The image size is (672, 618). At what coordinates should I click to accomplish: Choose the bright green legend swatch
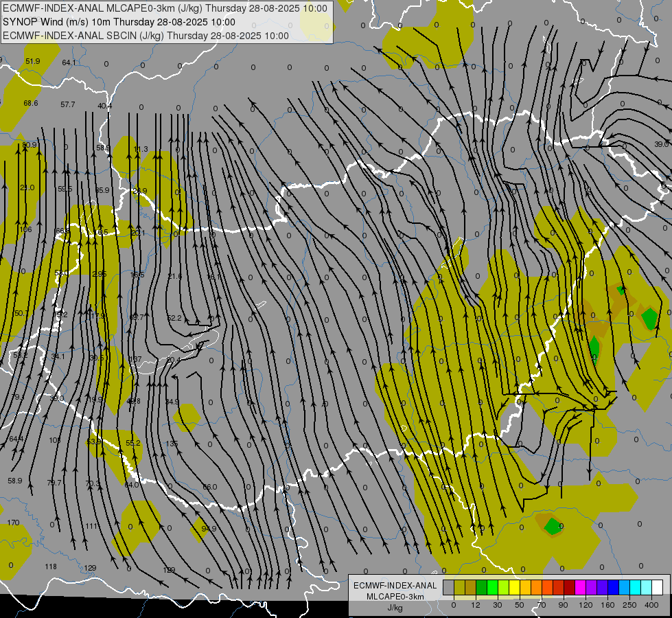tap(493, 588)
